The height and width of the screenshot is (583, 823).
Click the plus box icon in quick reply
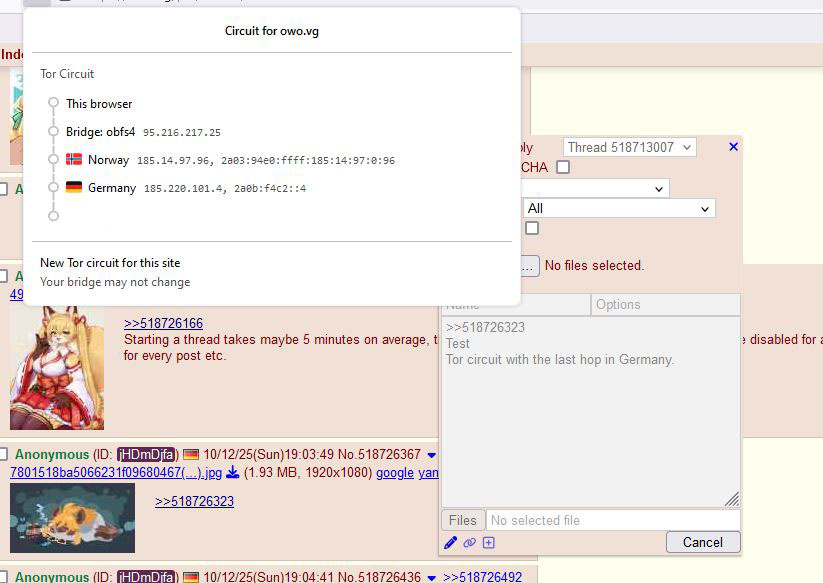[489, 543]
